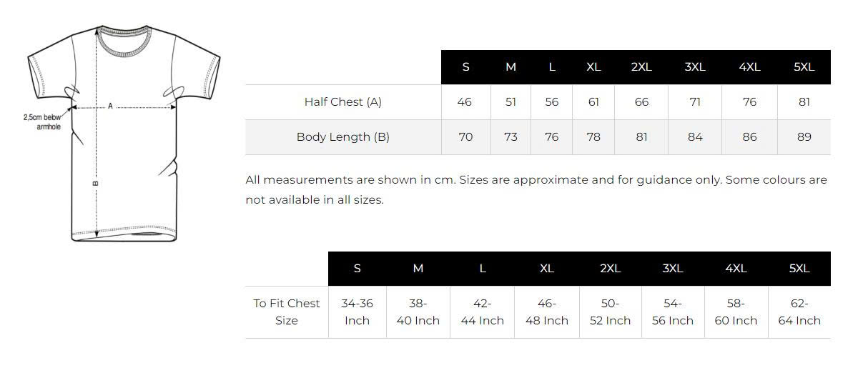Select the Half Chest value 66 for 2XL

(x=641, y=102)
